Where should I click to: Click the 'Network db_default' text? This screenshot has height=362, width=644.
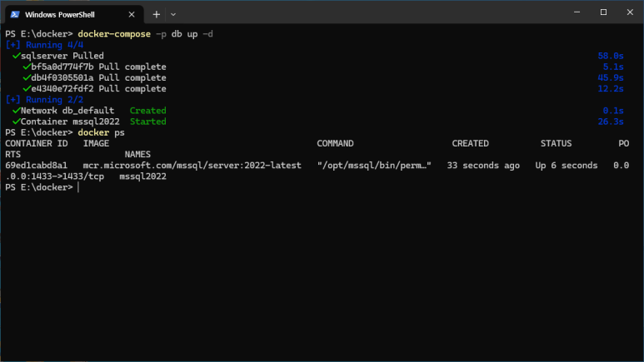point(67,111)
